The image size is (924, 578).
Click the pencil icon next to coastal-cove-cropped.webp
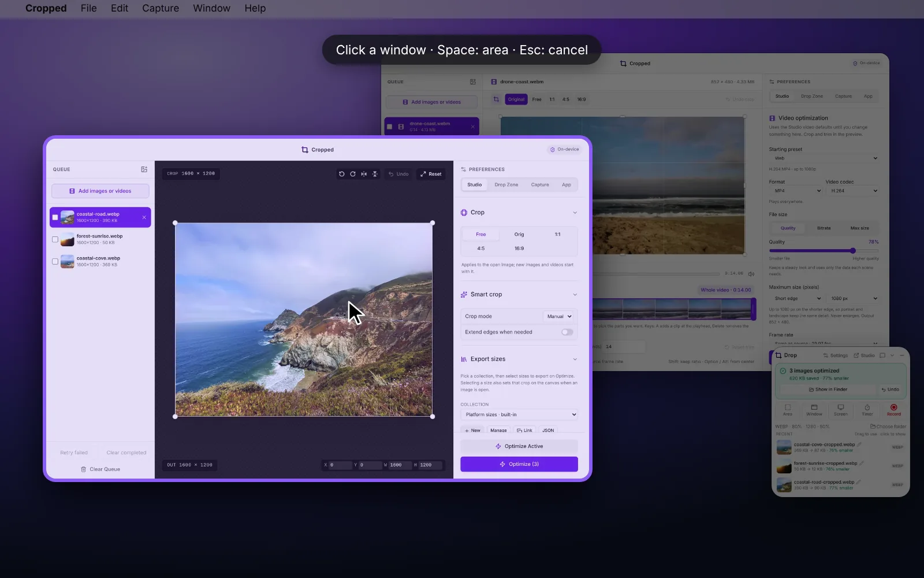coord(859,444)
